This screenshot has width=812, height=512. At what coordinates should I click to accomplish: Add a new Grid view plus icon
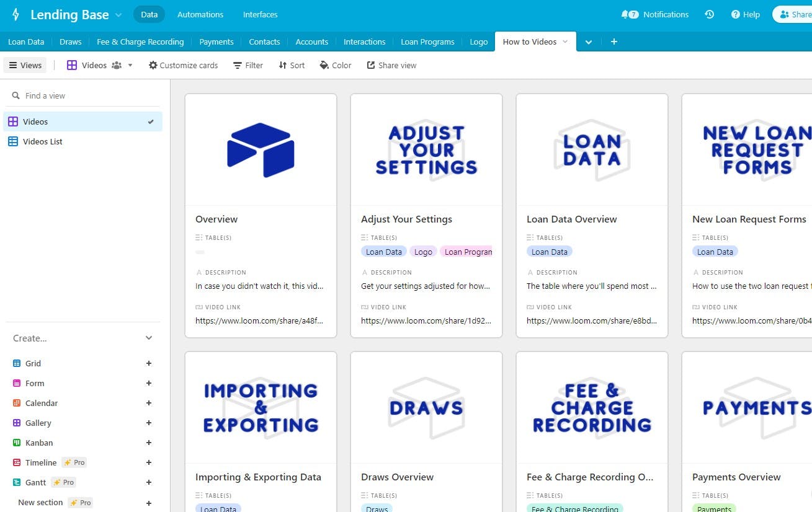coord(149,363)
